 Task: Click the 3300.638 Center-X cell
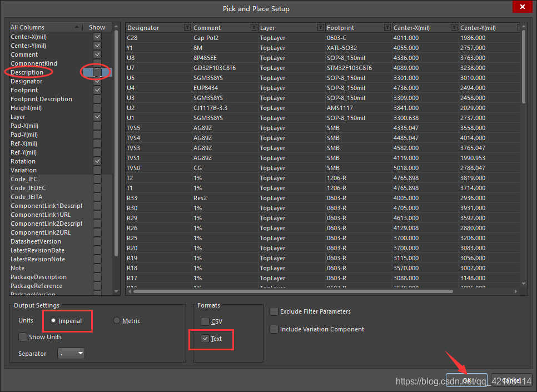[x=425, y=118]
